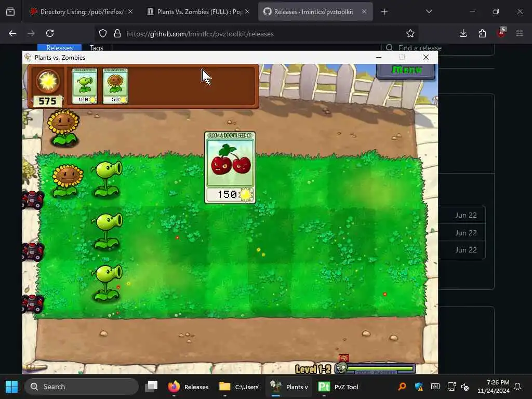This screenshot has width=532, height=399.
Task: Click the tracking protection shield icon
Action: click(x=103, y=34)
